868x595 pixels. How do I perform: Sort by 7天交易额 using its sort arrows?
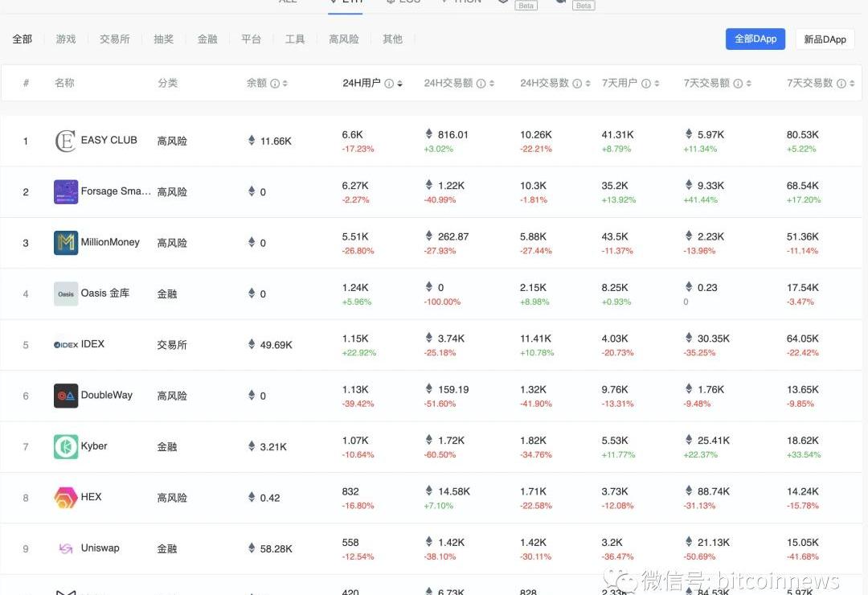(748, 83)
